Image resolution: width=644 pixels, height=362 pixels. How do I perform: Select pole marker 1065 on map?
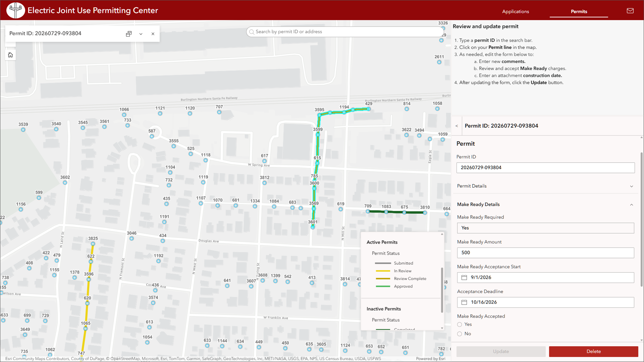click(86, 328)
